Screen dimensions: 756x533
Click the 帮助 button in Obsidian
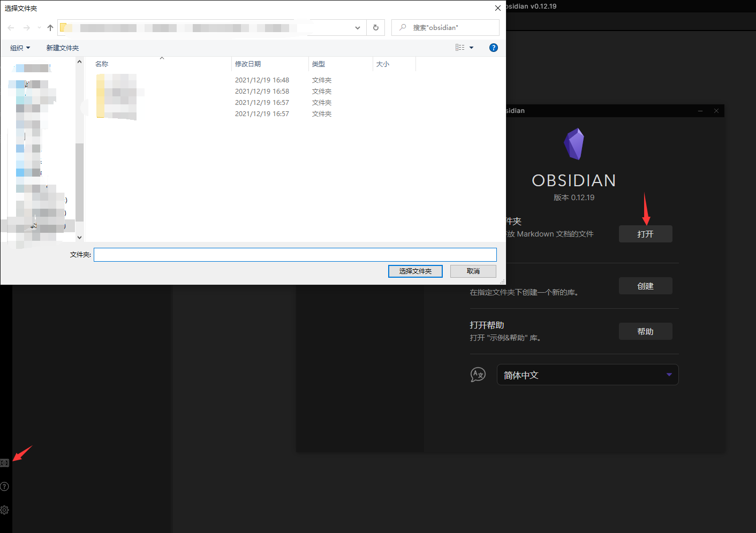click(x=645, y=331)
